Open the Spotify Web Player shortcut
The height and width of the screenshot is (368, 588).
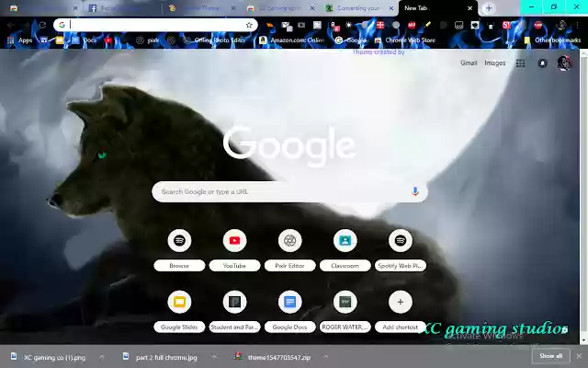tap(401, 250)
